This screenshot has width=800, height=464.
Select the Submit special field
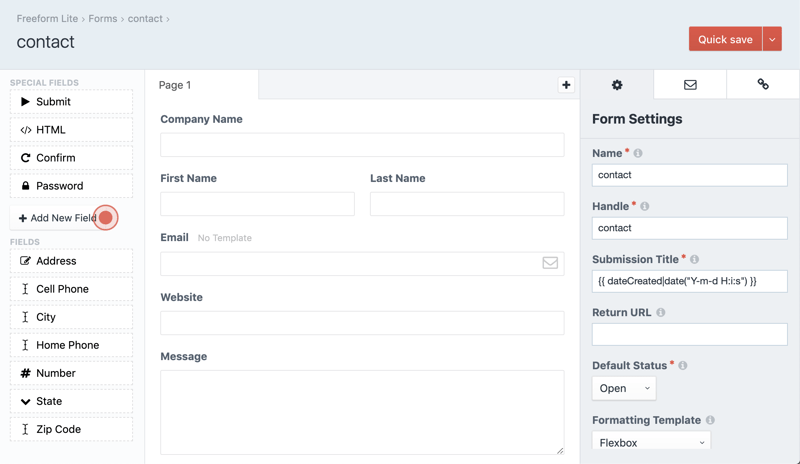[x=71, y=102]
